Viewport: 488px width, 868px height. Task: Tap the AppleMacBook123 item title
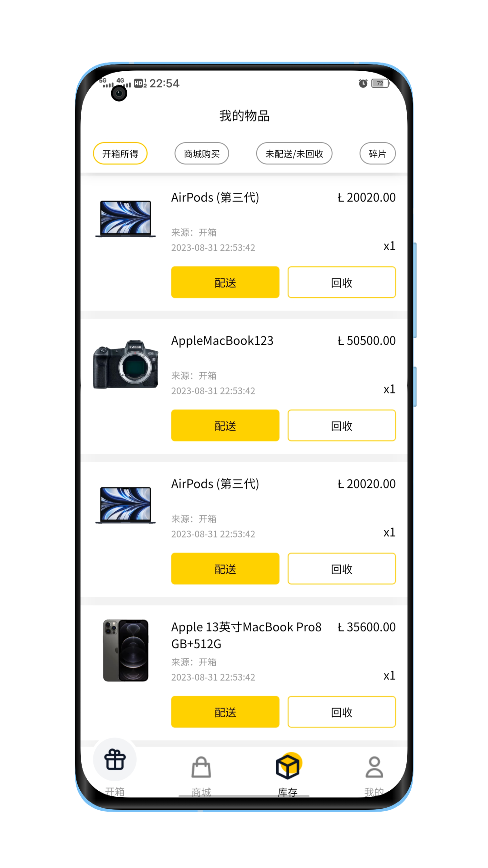click(222, 341)
